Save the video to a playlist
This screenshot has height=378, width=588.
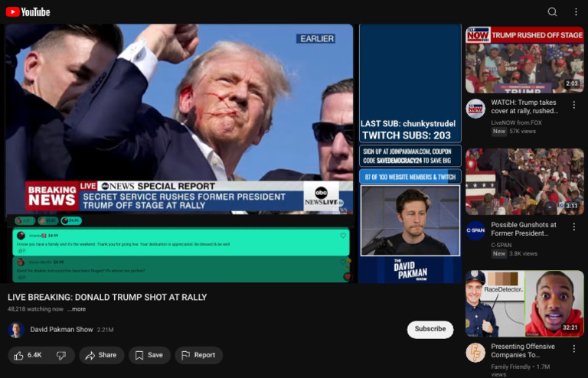click(149, 355)
